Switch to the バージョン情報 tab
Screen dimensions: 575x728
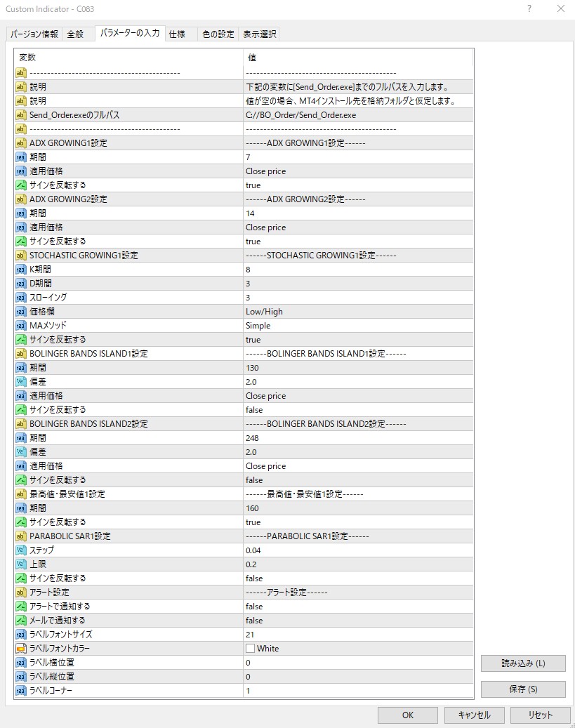pos(34,34)
